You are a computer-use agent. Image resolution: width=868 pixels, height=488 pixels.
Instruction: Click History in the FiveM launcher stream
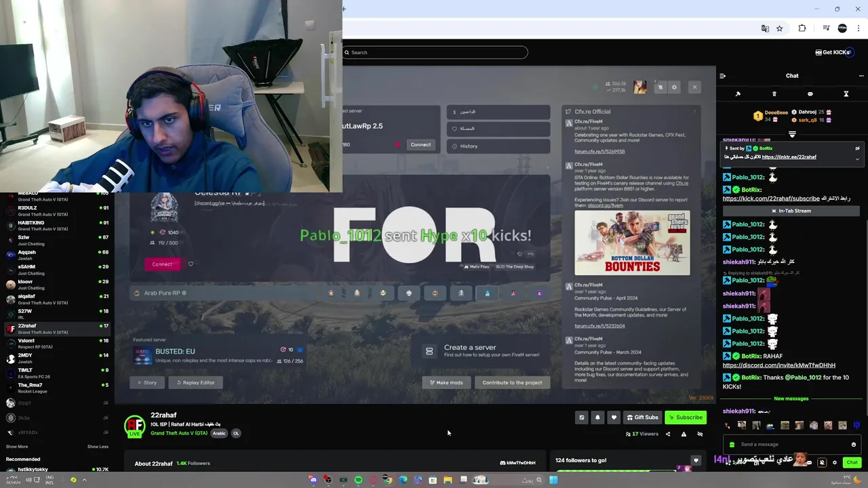[498, 146]
